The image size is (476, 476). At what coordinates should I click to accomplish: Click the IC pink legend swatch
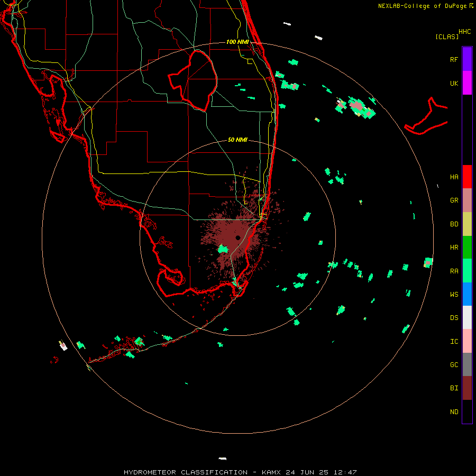(x=467, y=341)
